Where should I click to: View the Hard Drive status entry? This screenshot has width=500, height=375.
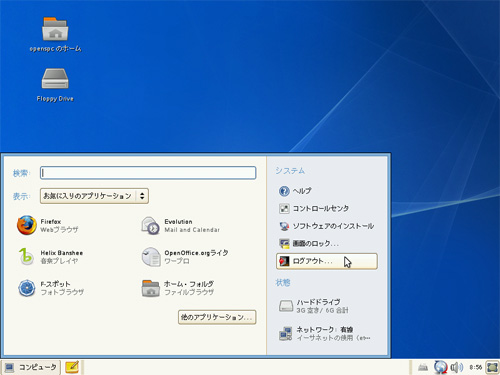313,306
